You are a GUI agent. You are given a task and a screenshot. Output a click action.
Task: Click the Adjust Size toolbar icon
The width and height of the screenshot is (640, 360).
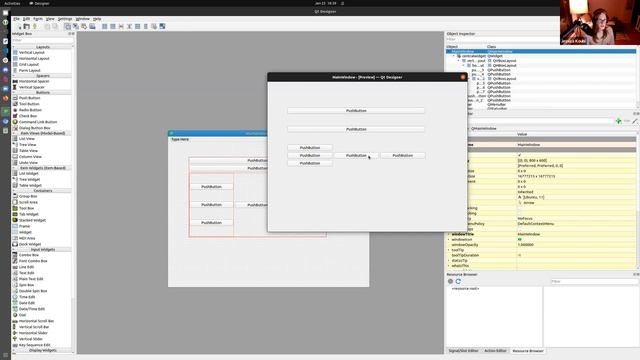tap(162, 27)
